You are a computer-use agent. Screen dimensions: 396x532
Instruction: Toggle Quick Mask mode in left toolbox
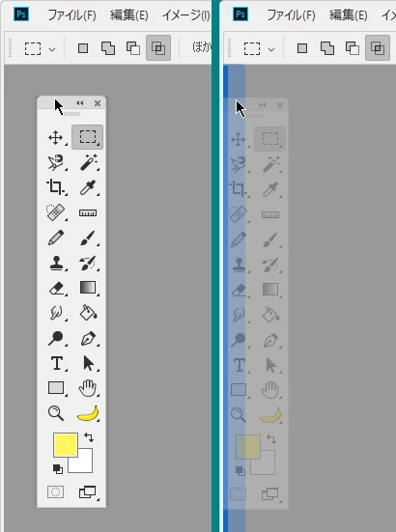(56, 491)
